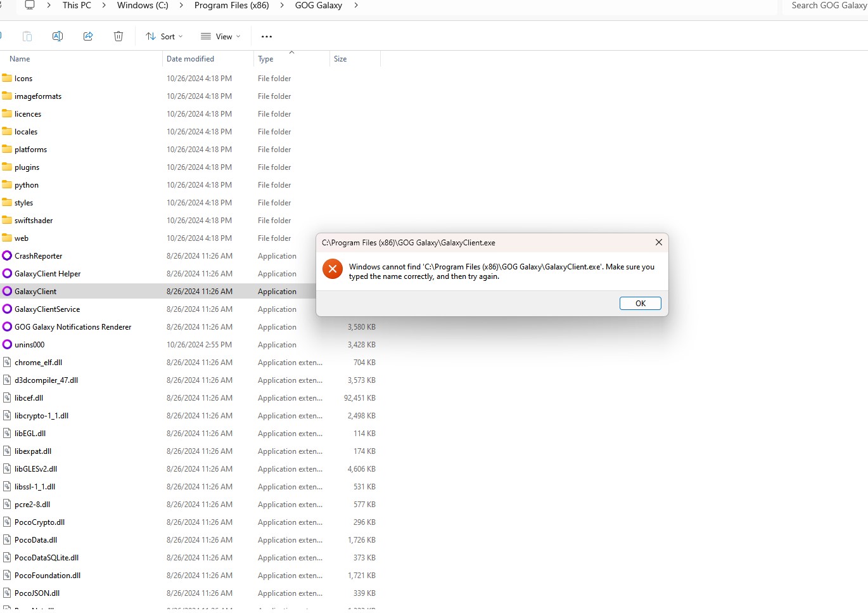Select libcrypto-1_1.dll file name
Viewport: 868px width, 613px height.
41,416
